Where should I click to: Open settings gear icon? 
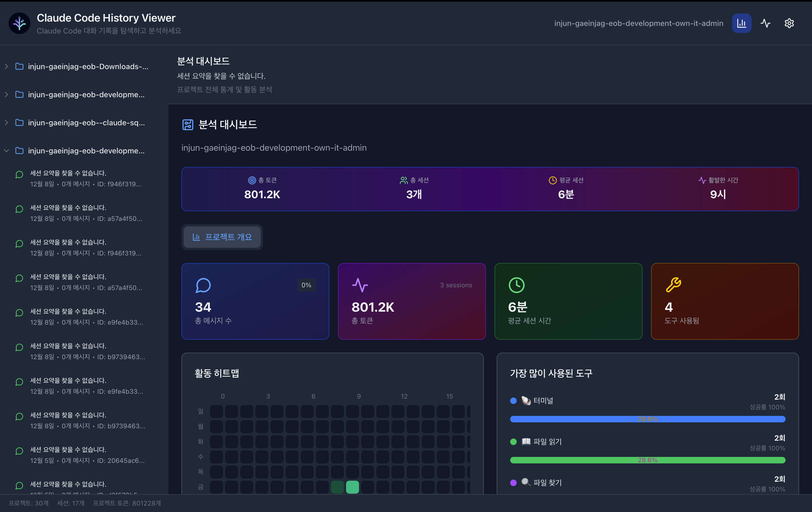tap(789, 23)
